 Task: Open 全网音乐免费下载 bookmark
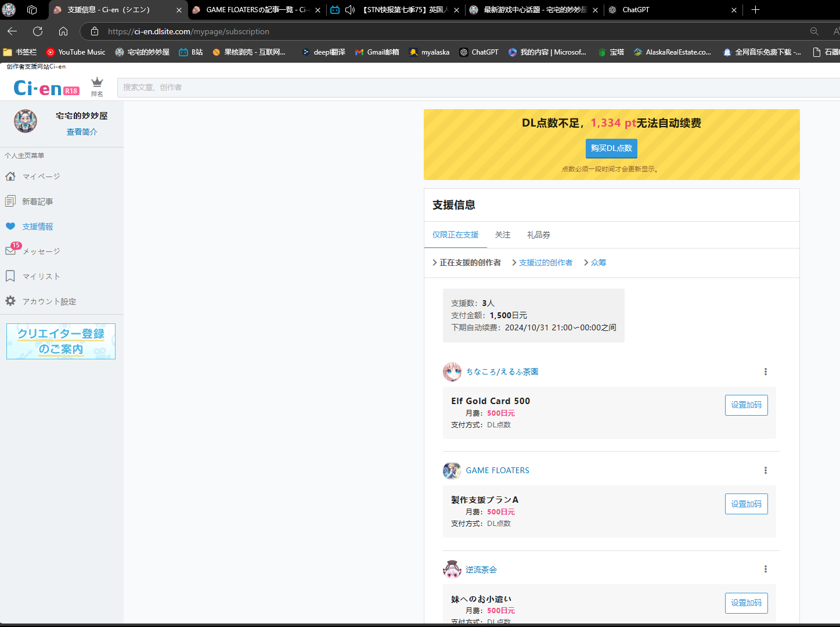pyautogui.click(x=762, y=52)
